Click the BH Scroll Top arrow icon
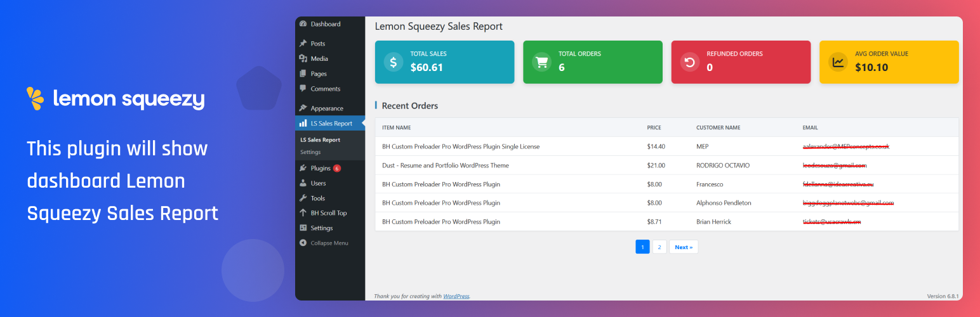This screenshot has height=317, width=980. (303, 213)
